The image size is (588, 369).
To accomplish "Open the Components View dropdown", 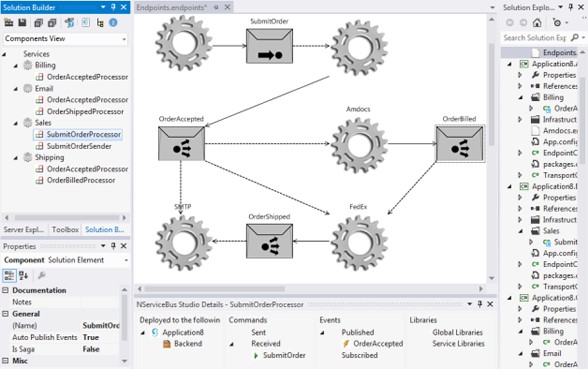I will click(x=124, y=39).
